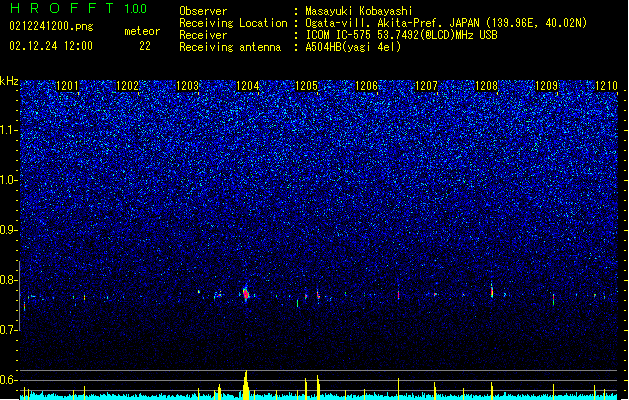Click the 1.1 frequency axis label
The image size is (629, 400).
pos(8,130)
